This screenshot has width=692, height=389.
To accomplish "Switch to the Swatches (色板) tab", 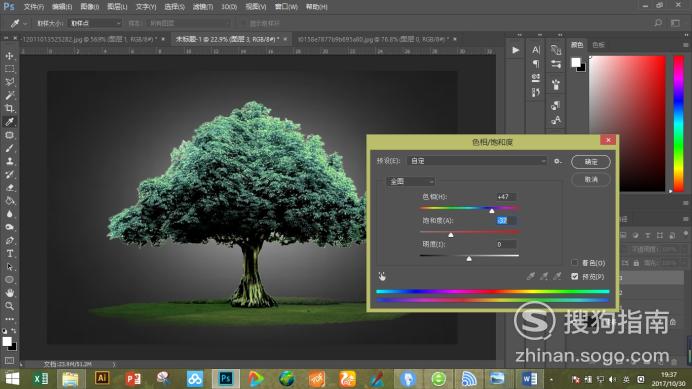I will pyautogui.click(x=598, y=45).
